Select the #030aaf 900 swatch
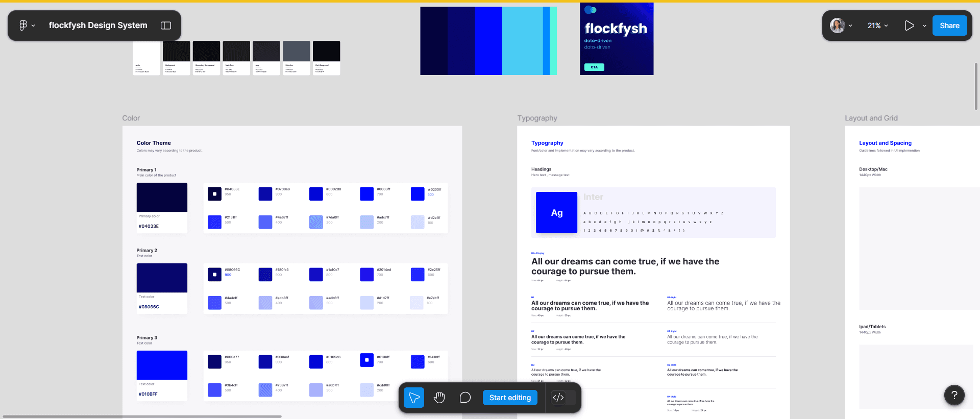Image resolution: width=980 pixels, height=419 pixels. [x=265, y=362]
